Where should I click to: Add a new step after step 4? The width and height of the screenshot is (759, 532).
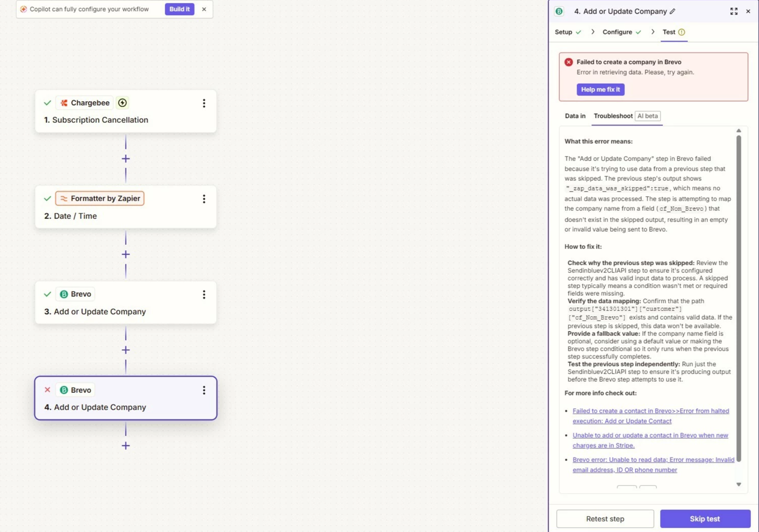click(125, 446)
